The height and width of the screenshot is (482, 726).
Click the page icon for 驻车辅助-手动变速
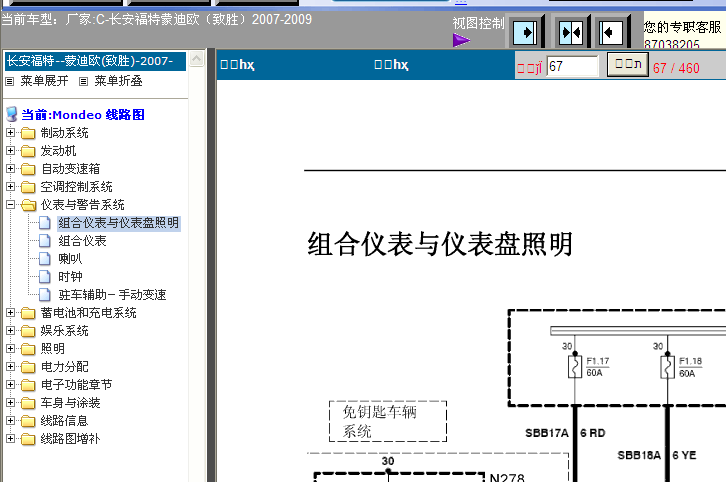[x=45, y=295]
